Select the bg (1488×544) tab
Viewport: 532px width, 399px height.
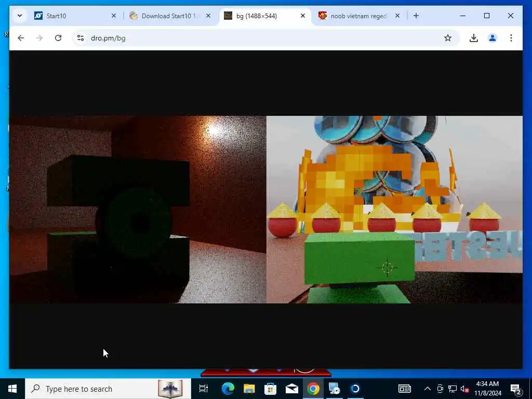265,16
